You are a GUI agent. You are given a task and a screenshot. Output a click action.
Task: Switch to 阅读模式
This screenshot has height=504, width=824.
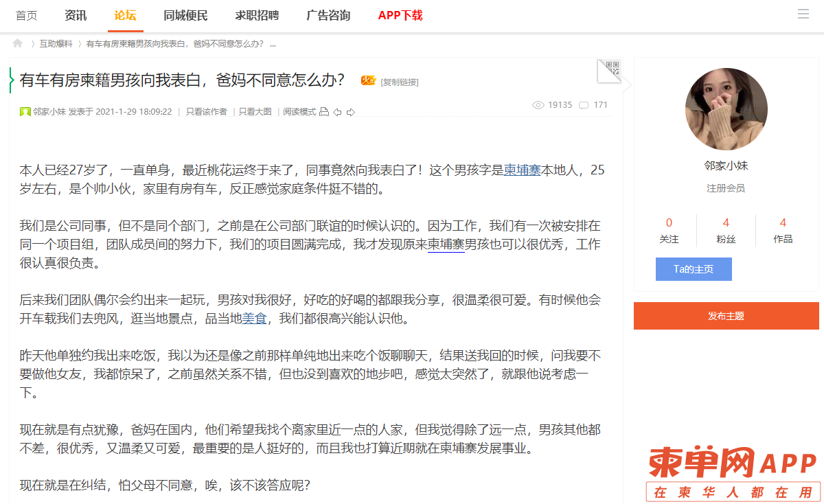pos(299,112)
